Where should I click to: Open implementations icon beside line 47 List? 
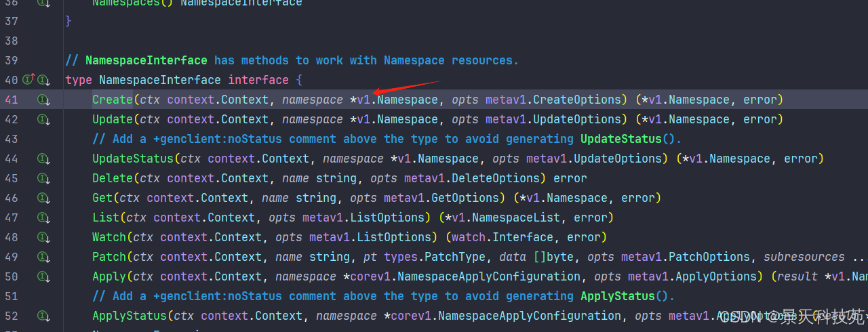tap(44, 217)
